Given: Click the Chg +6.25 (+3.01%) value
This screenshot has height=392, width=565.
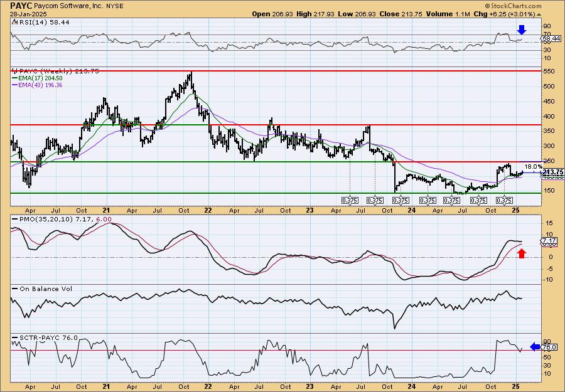Looking at the screenshot, I should click(x=503, y=14).
